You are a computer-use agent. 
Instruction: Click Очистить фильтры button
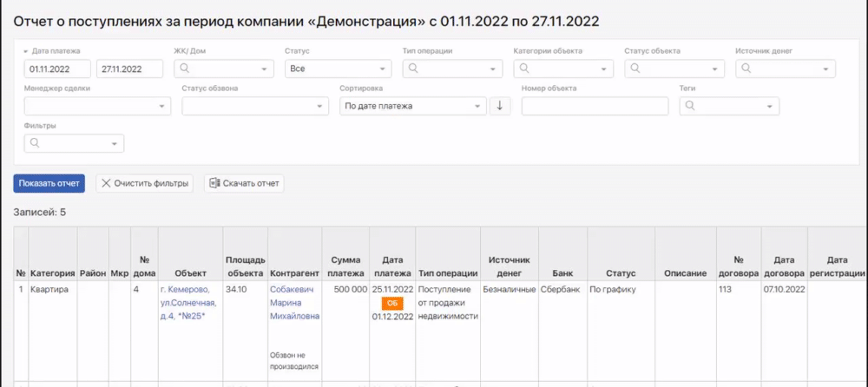[144, 183]
